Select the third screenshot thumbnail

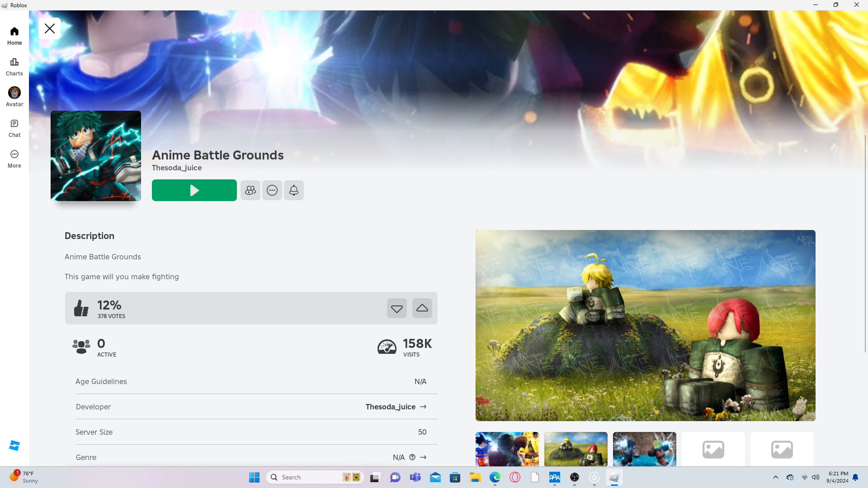click(x=644, y=449)
